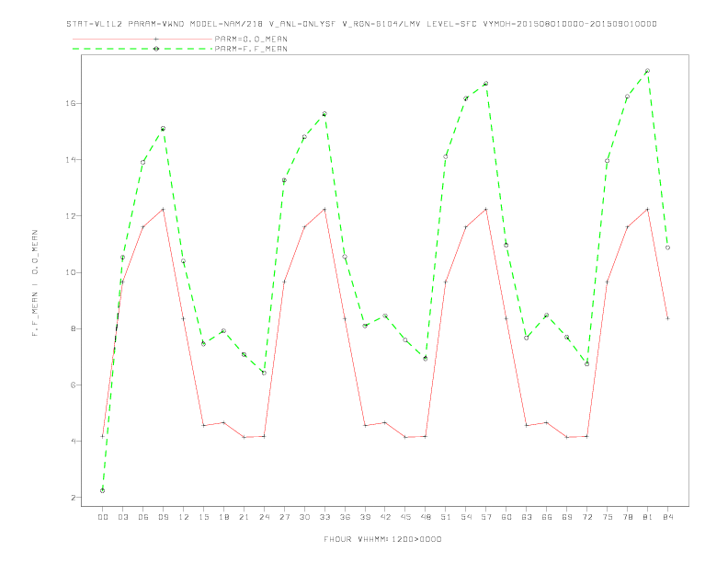Click x-axis tick label 27
This screenshot has height=563, width=728.
284,517
